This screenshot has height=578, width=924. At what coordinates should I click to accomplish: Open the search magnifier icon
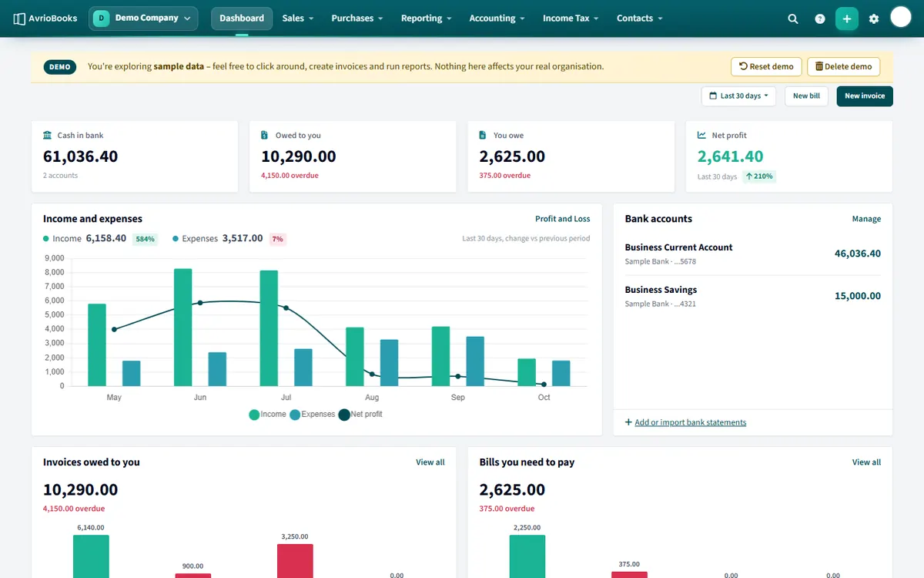(x=793, y=18)
